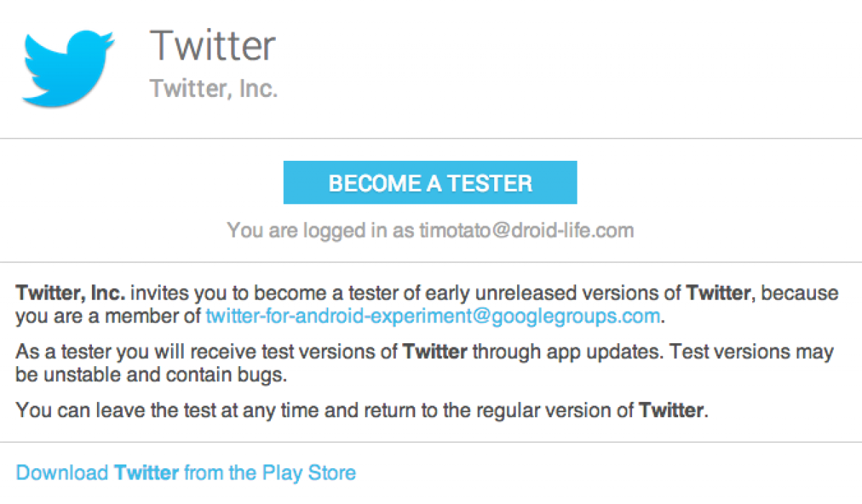
Task: Click the timotato@droid-life.com email address
Action: tap(527, 230)
